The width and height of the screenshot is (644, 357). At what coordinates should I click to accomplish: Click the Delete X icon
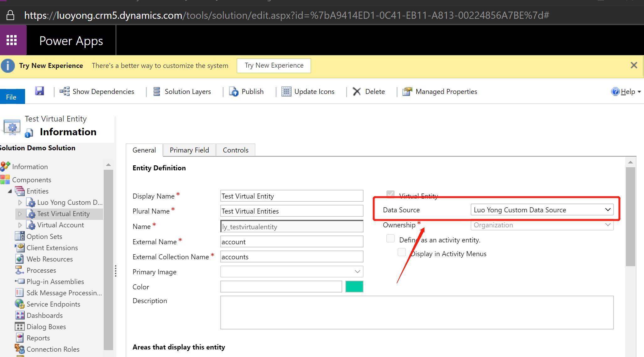[357, 91]
